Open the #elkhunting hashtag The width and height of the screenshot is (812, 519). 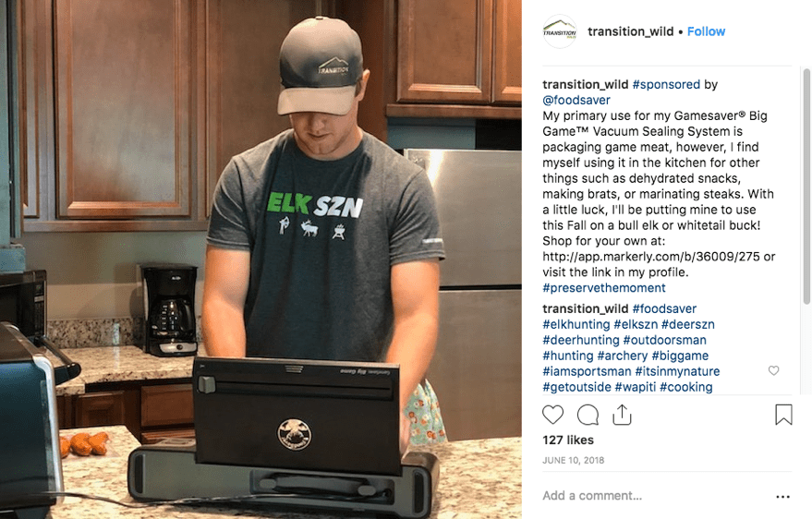576,324
